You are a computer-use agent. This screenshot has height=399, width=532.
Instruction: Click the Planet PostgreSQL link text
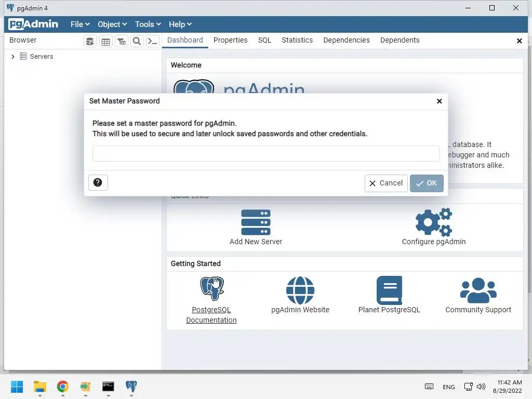click(x=389, y=310)
